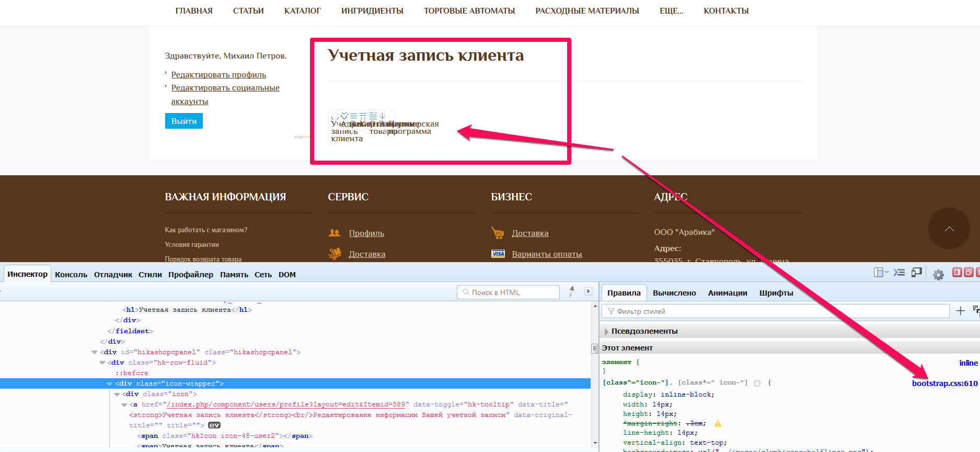The image size is (980, 452).
Task: Pick a frame with the devtools frame selector
Action: pyautogui.click(x=881, y=272)
